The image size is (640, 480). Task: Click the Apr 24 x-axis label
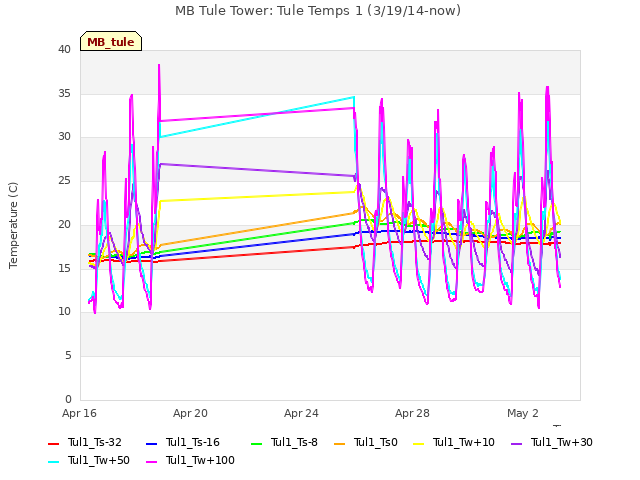[x=301, y=413]
